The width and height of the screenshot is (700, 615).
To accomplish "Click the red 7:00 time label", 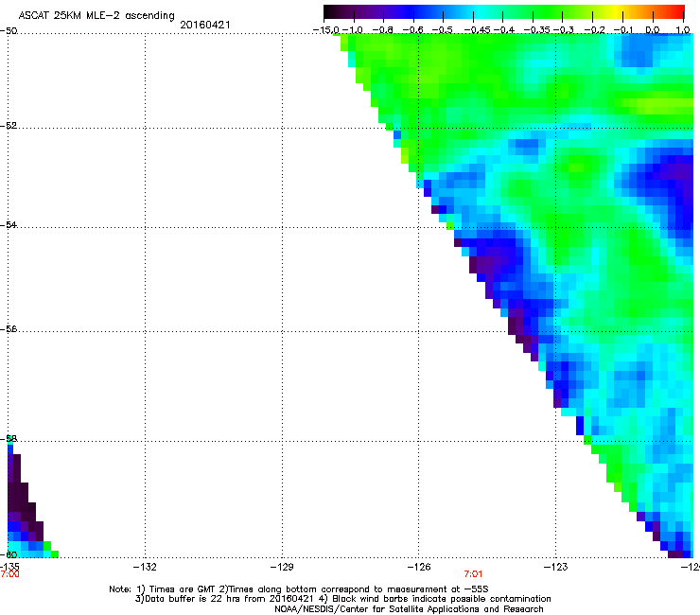I will click(9, 574).
